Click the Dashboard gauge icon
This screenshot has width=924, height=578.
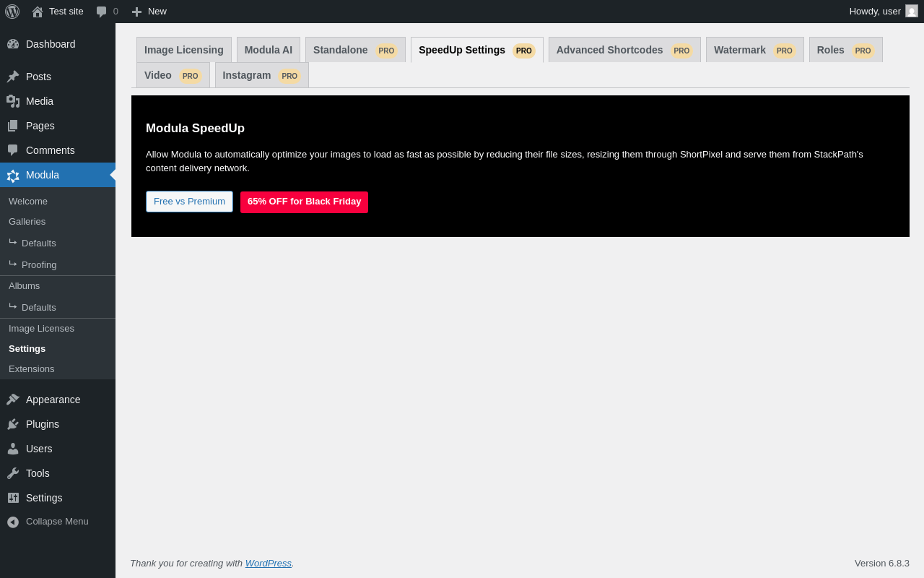pyautogui.click(x=13, y=44)
